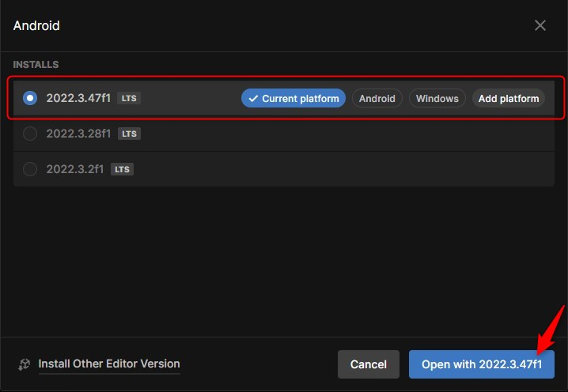Click the cube icon beside Install Other Editor Version
The height and width of the screenshot is (392, 568).
coord(25,364)
